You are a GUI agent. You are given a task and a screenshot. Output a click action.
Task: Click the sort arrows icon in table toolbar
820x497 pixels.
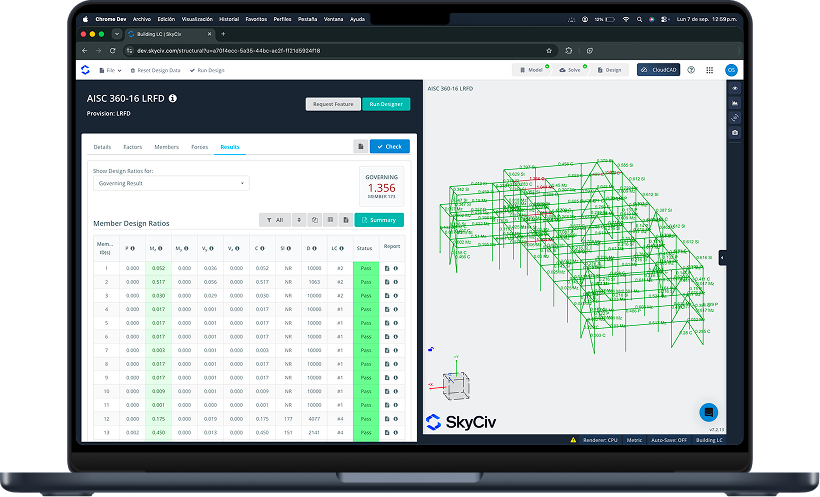coord(299,220)
